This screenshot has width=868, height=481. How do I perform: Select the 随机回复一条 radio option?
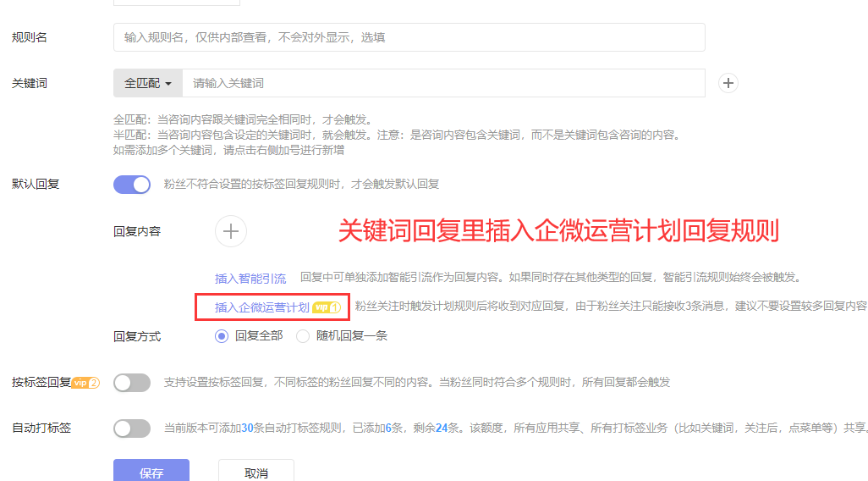click(x=302, y=336)
